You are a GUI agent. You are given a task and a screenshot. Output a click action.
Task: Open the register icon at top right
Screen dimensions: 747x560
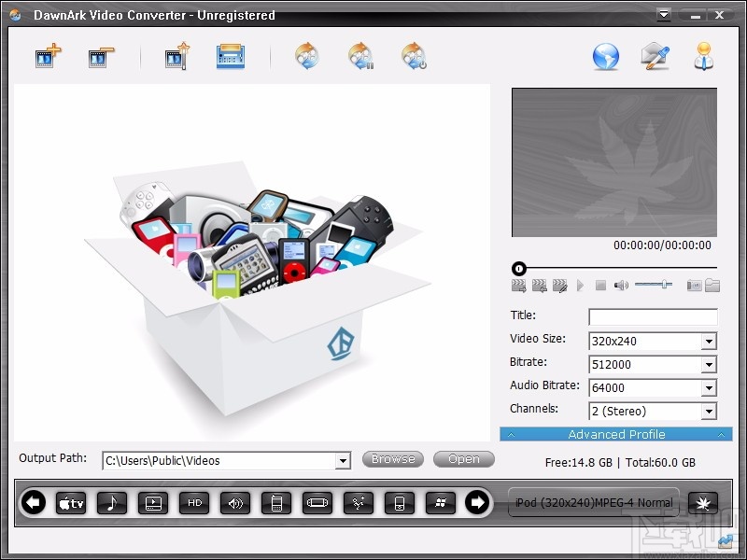click(704, 56)
